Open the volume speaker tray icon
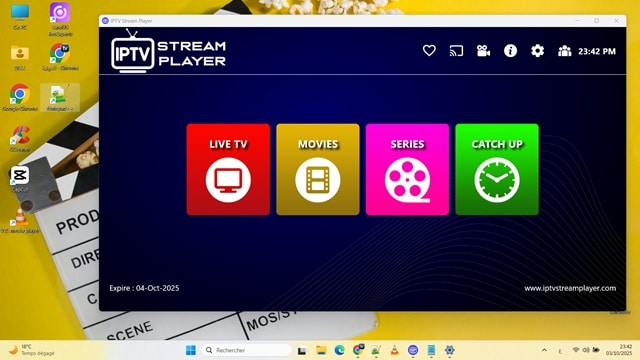Viewport: 640px width, 360px height. pyautogui.click(x=586, y=350)
